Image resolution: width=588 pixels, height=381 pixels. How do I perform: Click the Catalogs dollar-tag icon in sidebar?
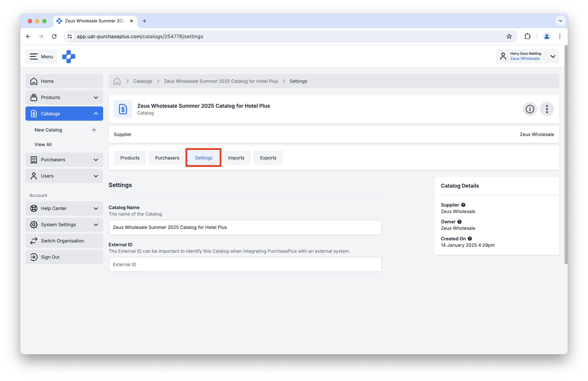pos(34,113)
